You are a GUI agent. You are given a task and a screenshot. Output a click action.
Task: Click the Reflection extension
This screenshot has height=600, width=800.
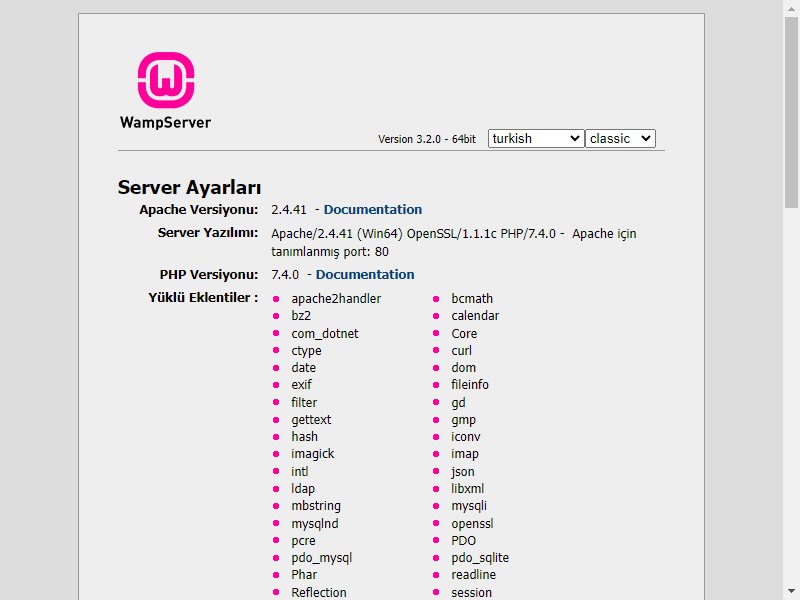click(319, 592)
